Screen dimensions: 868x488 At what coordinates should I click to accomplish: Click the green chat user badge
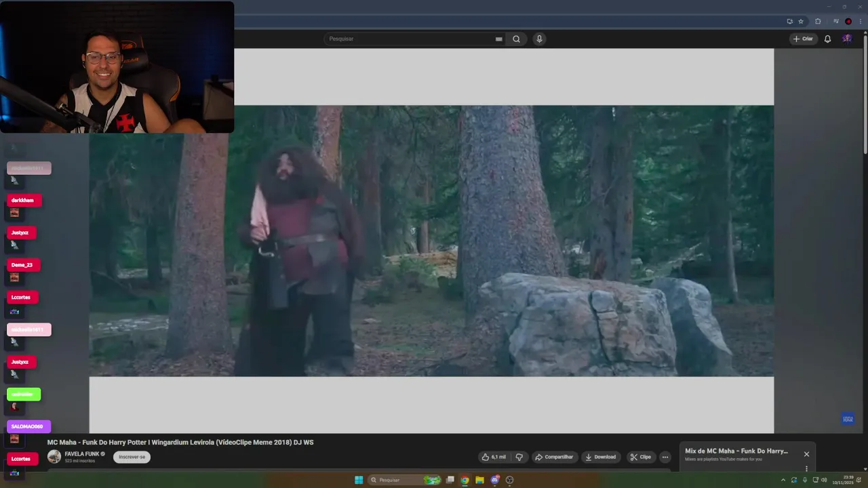coord(24,394)
